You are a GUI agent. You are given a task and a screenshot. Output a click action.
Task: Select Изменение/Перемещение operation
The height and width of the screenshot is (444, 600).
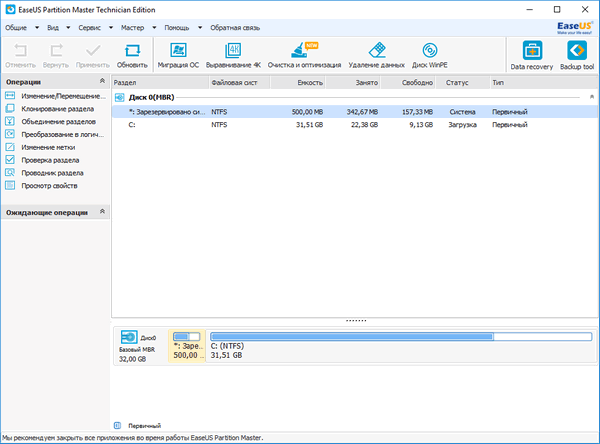[x=55, y=96]
